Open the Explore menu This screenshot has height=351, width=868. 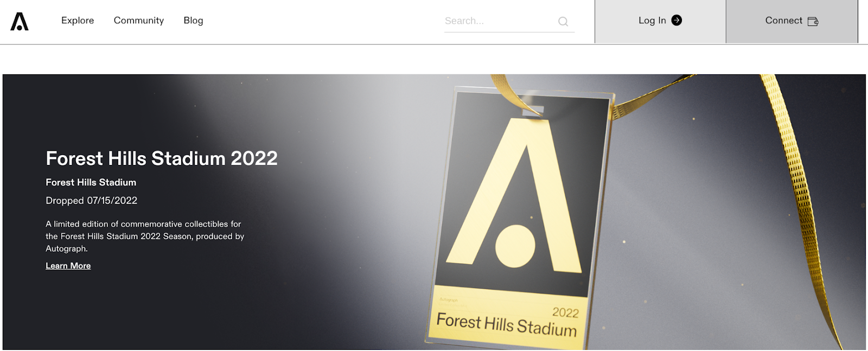tap(78, 21)
